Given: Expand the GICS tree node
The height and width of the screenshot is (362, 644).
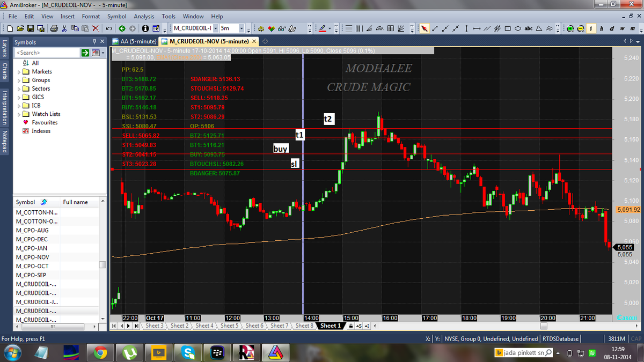Looking at the screenshot, I should coord(19,97).
